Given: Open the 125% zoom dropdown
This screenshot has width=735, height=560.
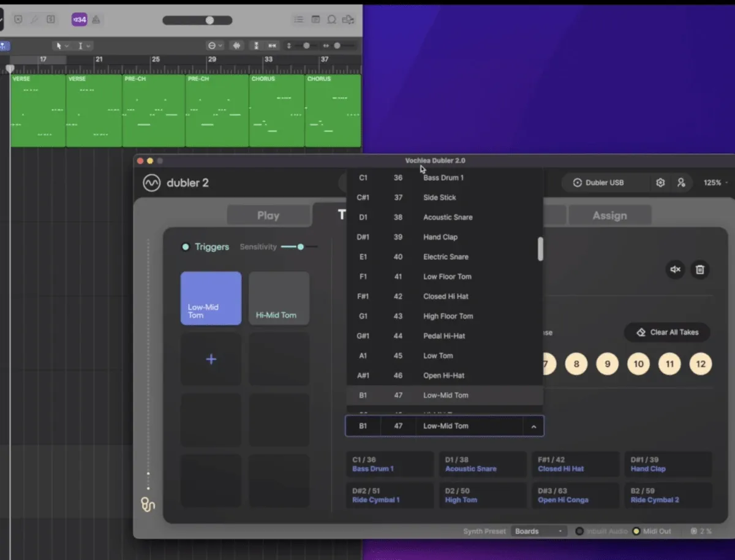Looking at the screenshot, I should (715, 183).
